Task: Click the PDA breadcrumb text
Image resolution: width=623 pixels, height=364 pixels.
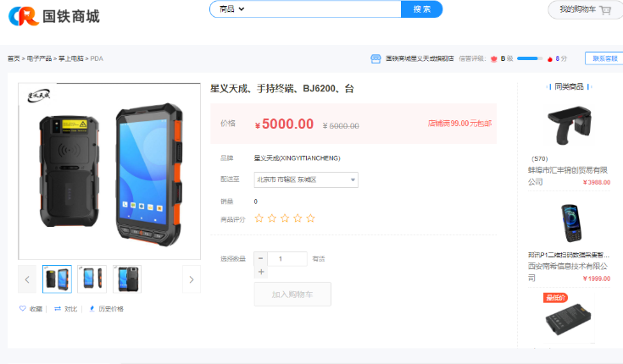Action: pos(97,58)
